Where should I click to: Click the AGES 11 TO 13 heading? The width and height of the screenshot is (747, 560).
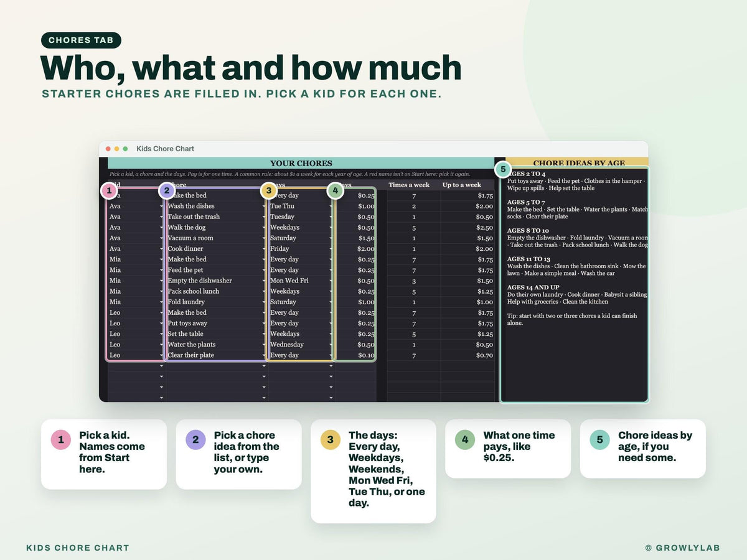click(529, 259)
